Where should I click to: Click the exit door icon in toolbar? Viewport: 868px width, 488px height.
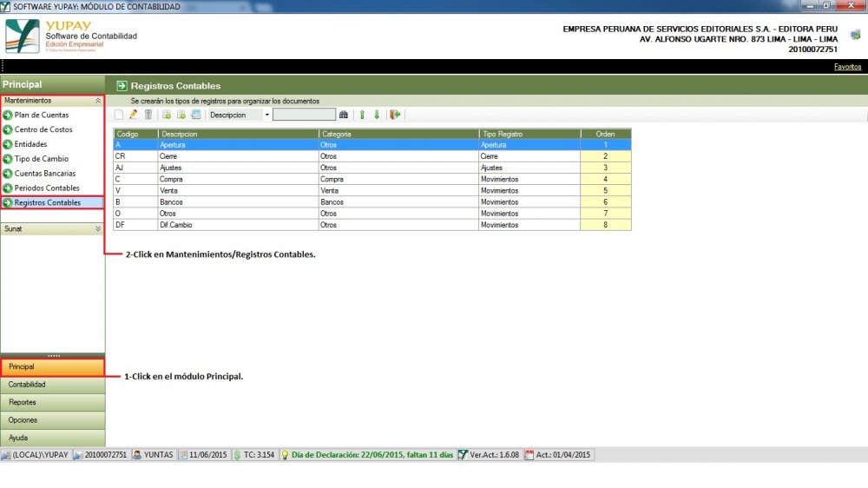click(395, 115)
